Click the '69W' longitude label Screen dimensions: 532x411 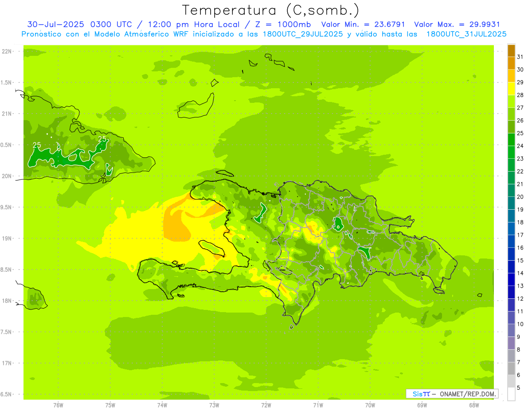(x=422, y=405)
